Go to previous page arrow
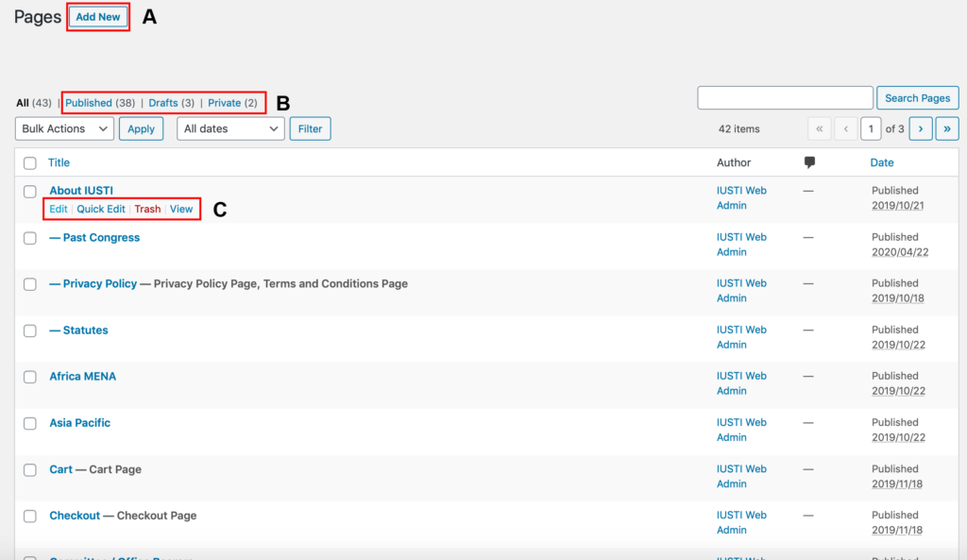This screenshot has width=967, height=560. point(845,128)
